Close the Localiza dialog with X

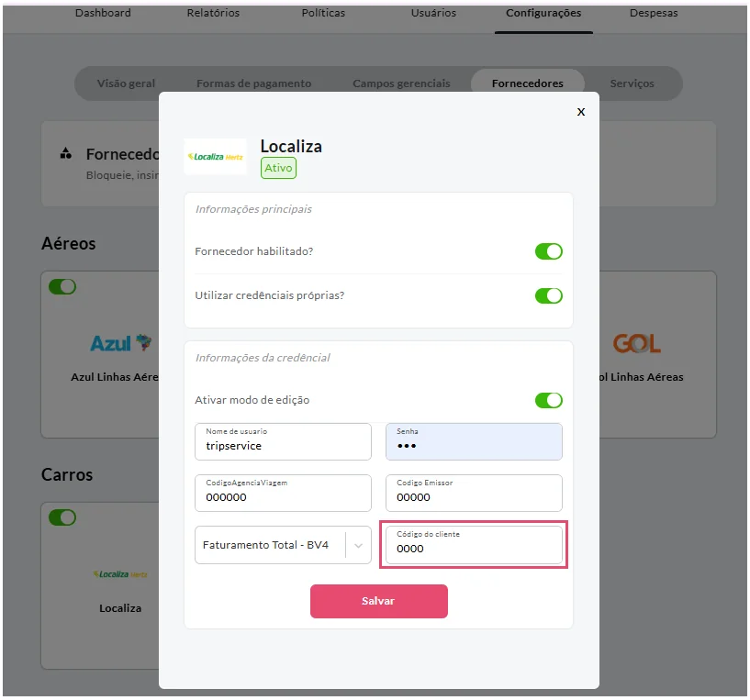[x=581, y=112]
